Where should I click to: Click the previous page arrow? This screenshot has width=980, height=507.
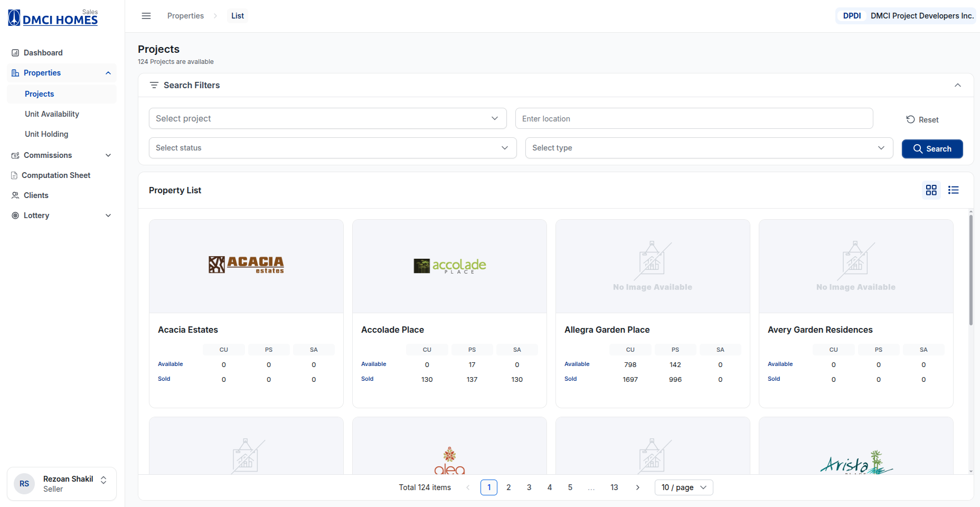468,487
